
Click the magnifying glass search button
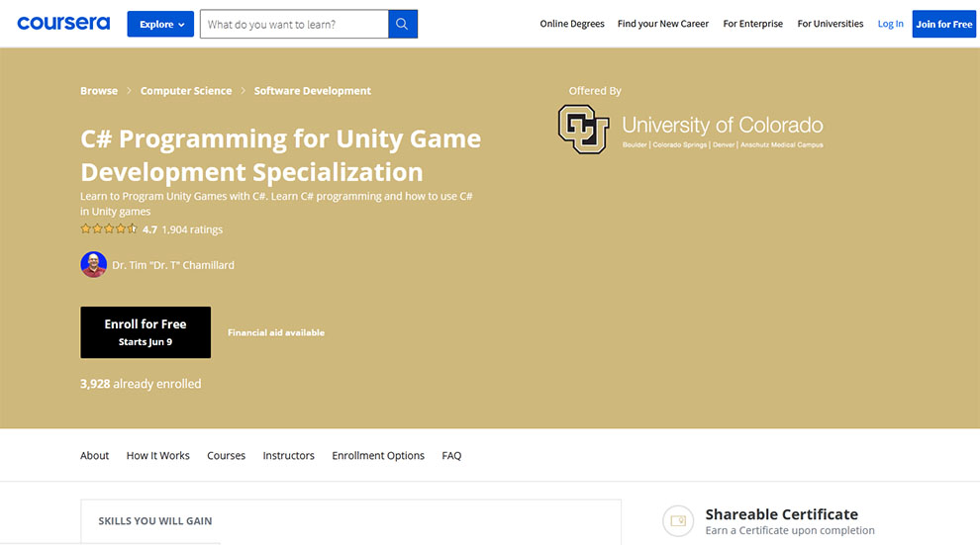point(403,24)
